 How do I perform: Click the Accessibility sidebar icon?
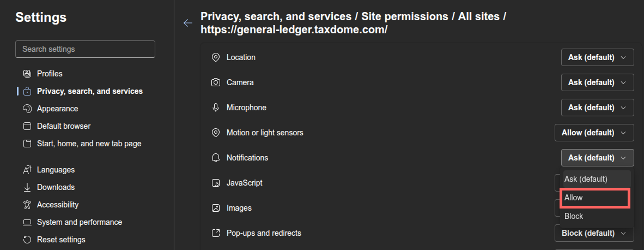point(27,205)
